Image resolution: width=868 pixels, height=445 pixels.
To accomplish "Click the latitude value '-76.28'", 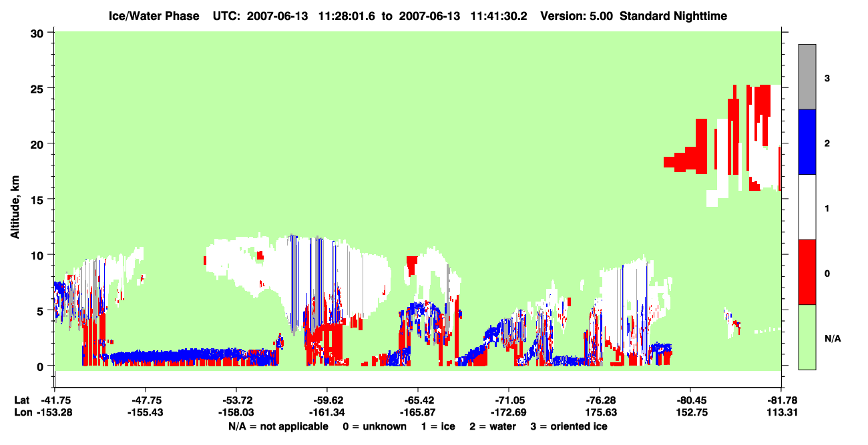I will [x=599, y=400].
